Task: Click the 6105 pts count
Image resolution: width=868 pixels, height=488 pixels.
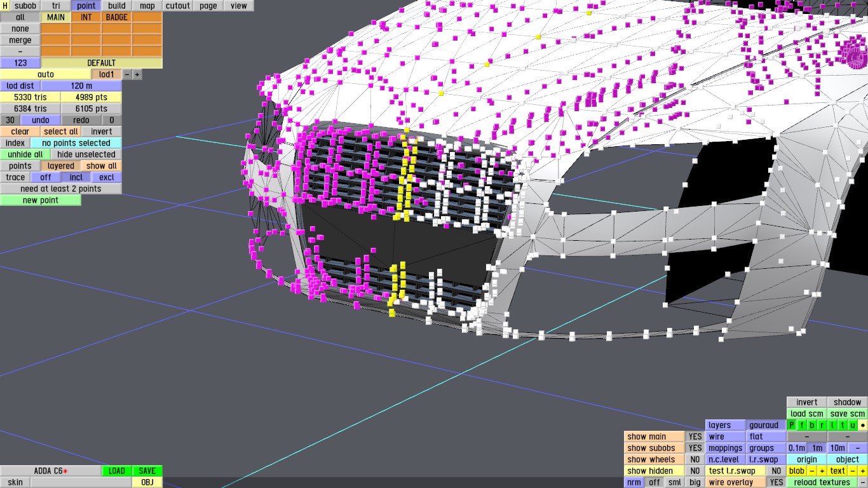Action: tap(92, 109)
